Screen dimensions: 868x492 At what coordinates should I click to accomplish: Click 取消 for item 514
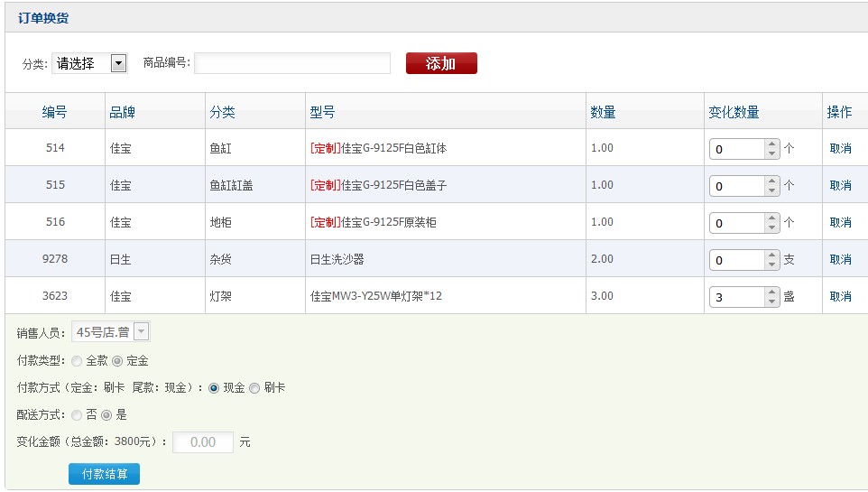840,148
